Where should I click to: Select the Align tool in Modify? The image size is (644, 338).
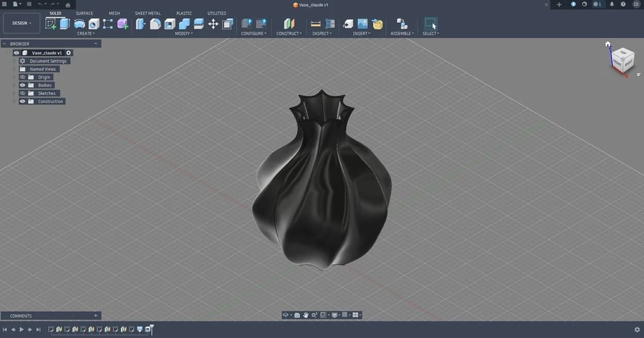coord(228,24)
